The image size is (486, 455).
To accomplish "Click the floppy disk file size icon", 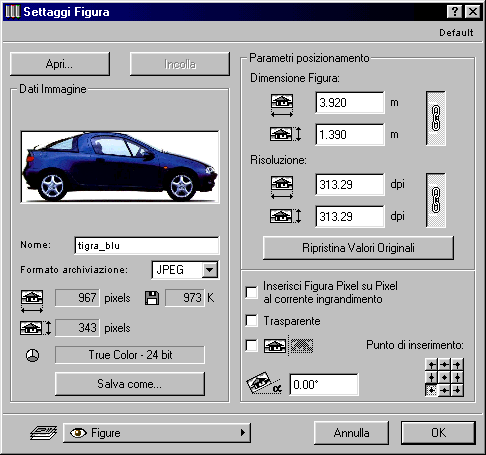I will coord(152,298).
